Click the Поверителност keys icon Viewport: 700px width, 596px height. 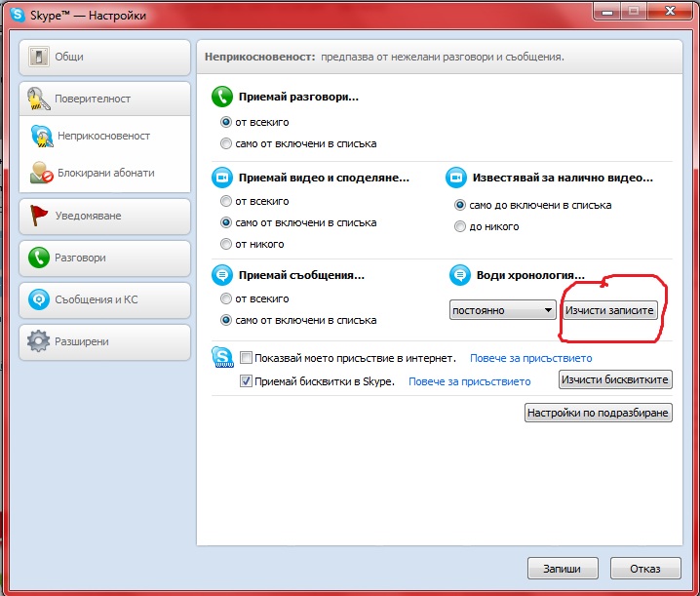[x=38, y=99]
